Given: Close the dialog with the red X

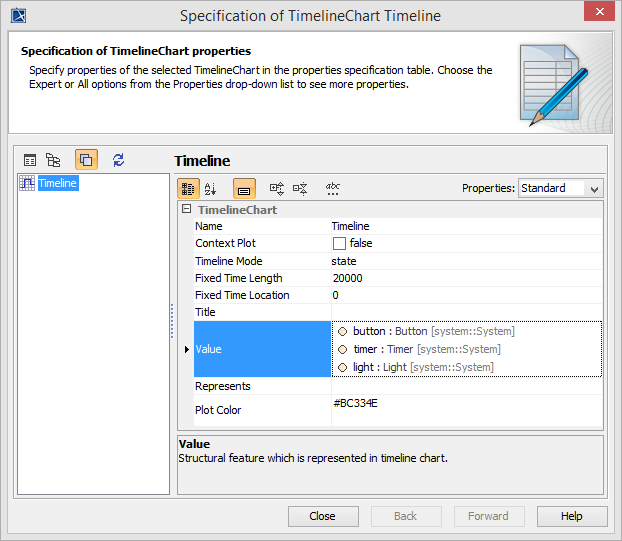Looking at the screenshot, I should coord(599,12).
